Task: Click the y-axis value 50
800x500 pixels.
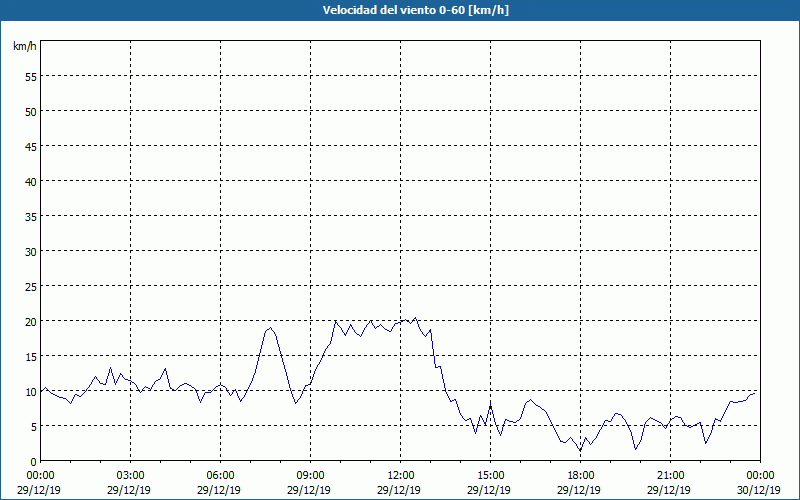Action: click(x=31, y=111)
